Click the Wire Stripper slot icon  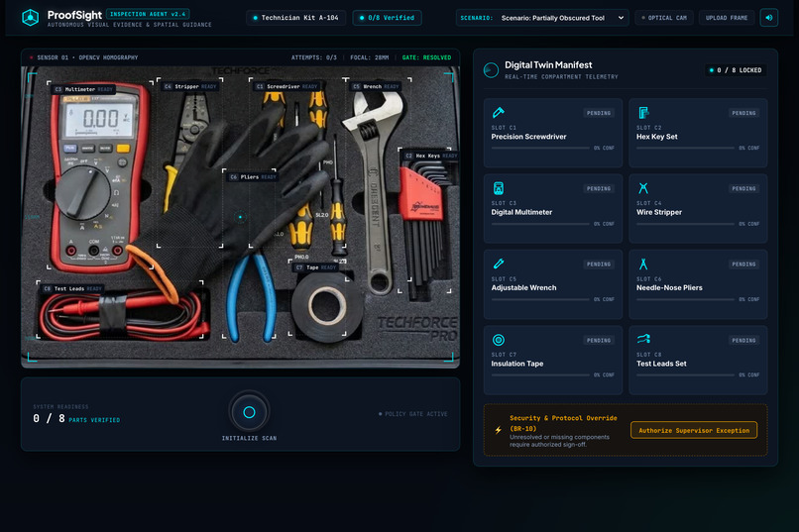point(643,188)
